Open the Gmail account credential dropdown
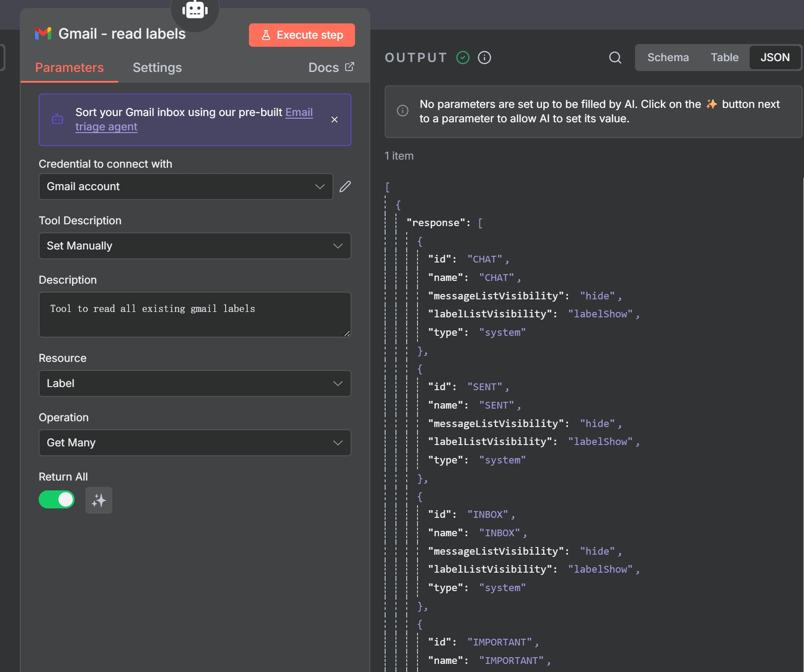The height and width of the screenshot is (672, 804). coord(186,187)
